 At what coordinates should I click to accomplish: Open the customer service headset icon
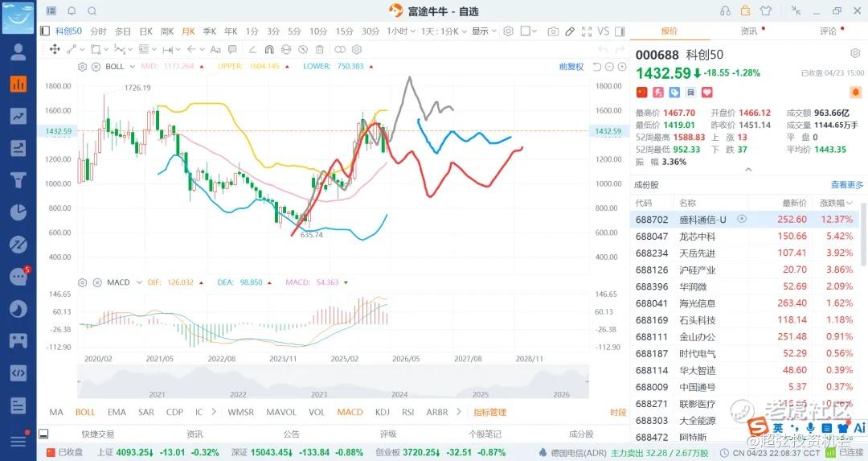coord(726,11)
